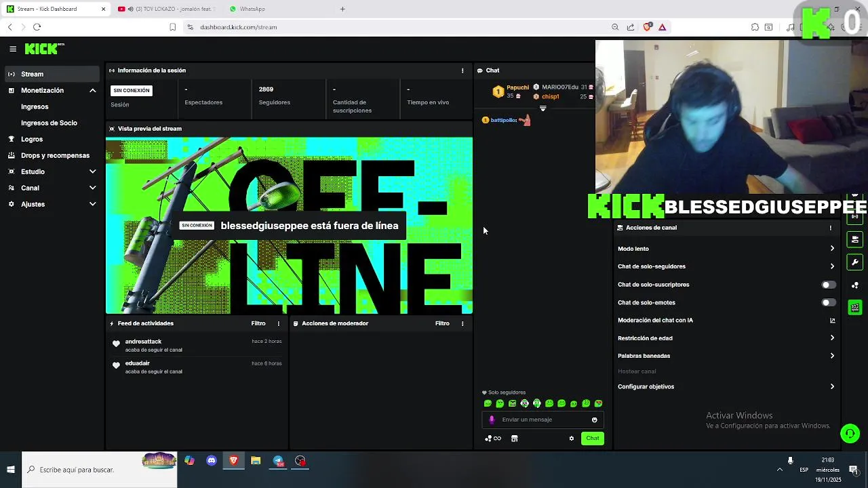Expand the Ajustes section
This screenshot has height=488, width=868.
(x=92, y=204)
